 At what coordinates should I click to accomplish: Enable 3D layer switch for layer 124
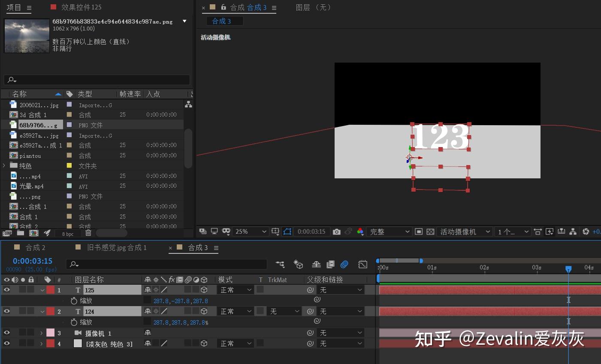tap(203, 311)
